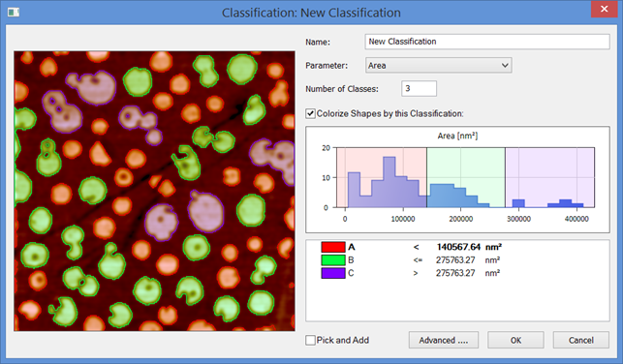This screenshot has width=623, height=364.
Task: Pick the red color swatch for class A
Action: pos(333,247)
